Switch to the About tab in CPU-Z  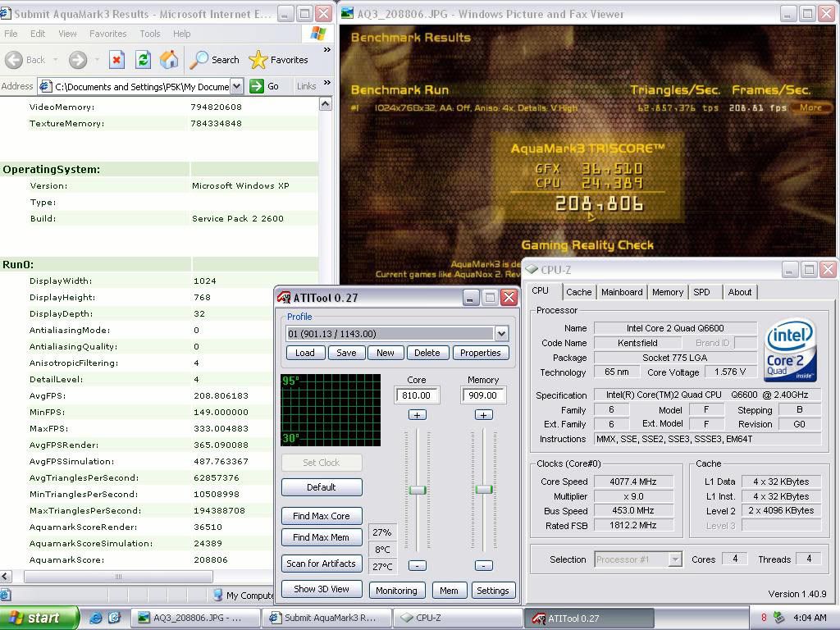739,292
